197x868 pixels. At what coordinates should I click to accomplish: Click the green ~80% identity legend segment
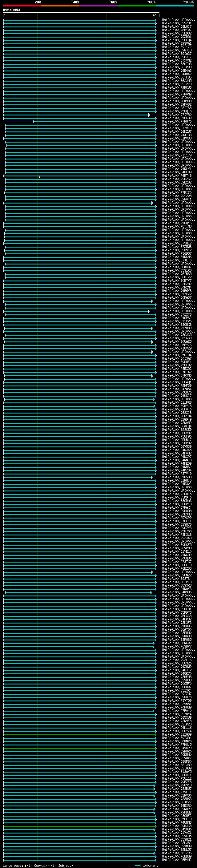click(137, 6)
